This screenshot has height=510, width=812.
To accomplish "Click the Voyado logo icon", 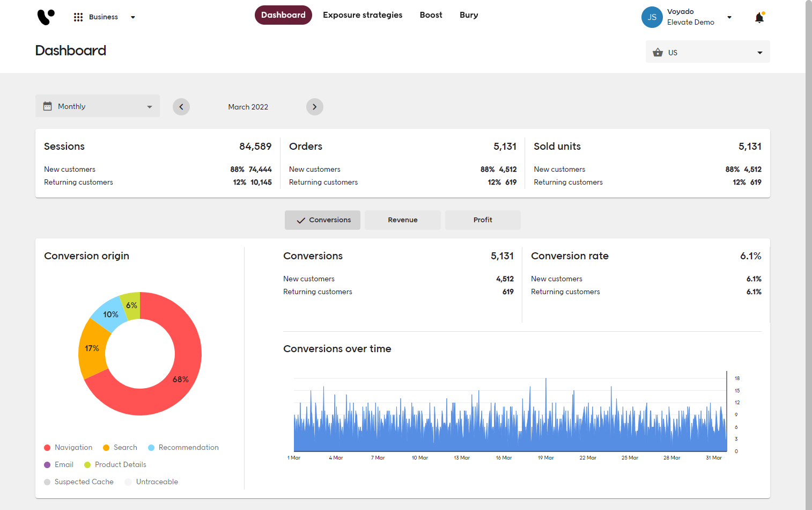I will (x=46, y=17).
